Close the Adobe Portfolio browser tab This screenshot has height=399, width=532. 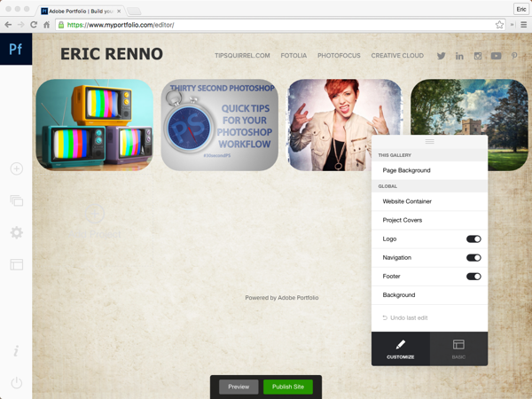point(119,12)
